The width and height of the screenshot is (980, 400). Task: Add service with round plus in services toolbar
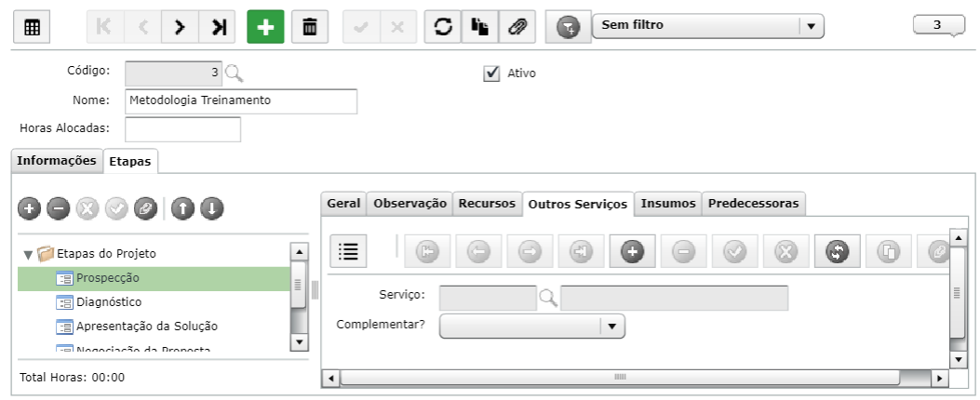pos(633,251)
